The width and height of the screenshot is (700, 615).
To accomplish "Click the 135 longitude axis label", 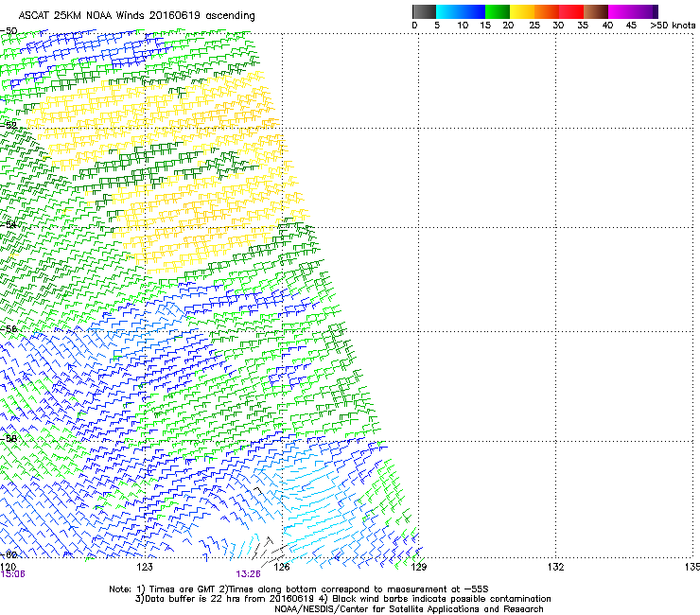I will 692,567.
